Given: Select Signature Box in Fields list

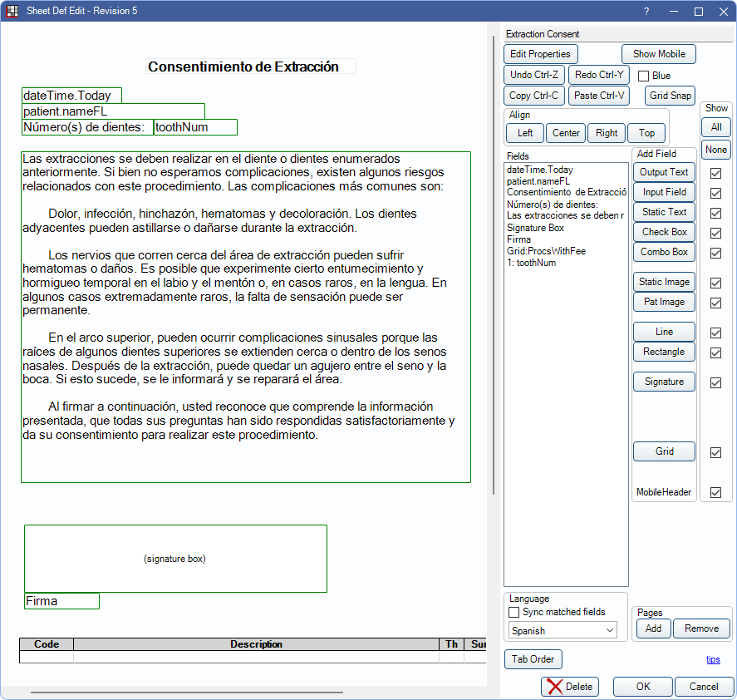Looking at the screenshot, I should coord(535,228).
